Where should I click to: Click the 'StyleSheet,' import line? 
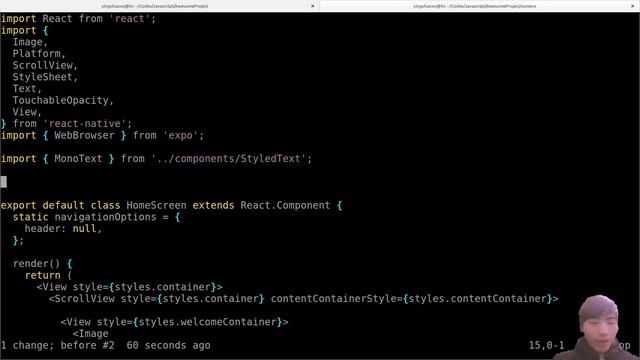tap(45, 77)
